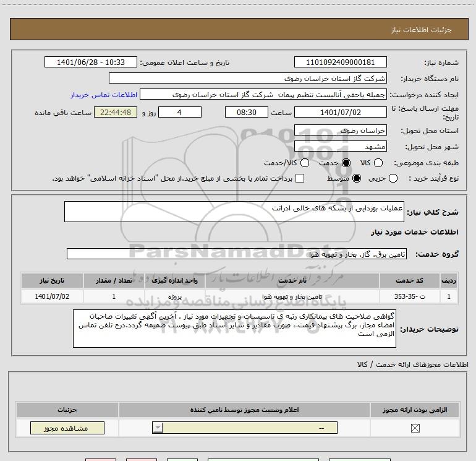Screen dimensions: 476x461
Task: Click the need description text area
Action: pos(234,212)
